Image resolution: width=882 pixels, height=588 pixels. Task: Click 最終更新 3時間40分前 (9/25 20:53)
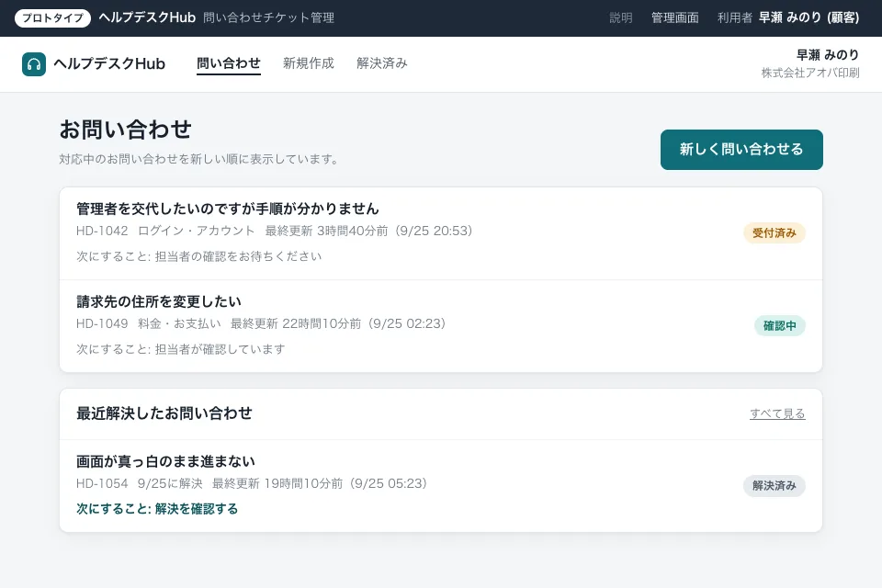pos(369,231)
